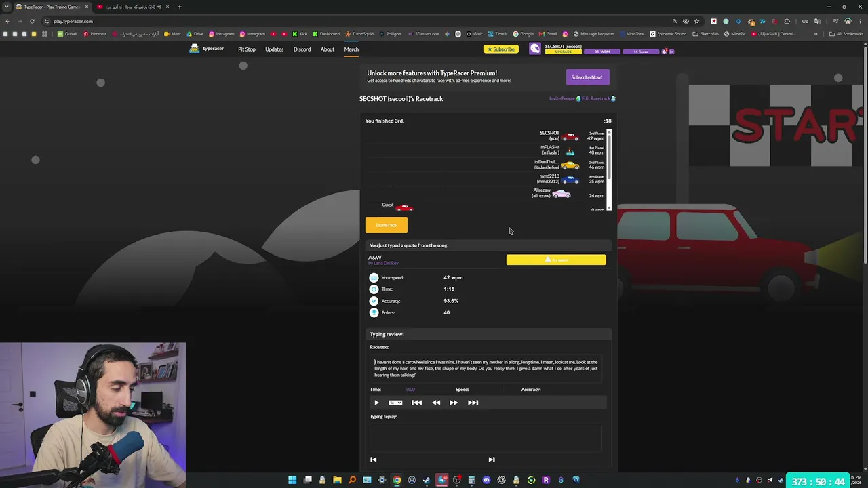Open the replay speed dropdown
The height and width of the screenshot is (488, 868).
click(x=395, y=403)
